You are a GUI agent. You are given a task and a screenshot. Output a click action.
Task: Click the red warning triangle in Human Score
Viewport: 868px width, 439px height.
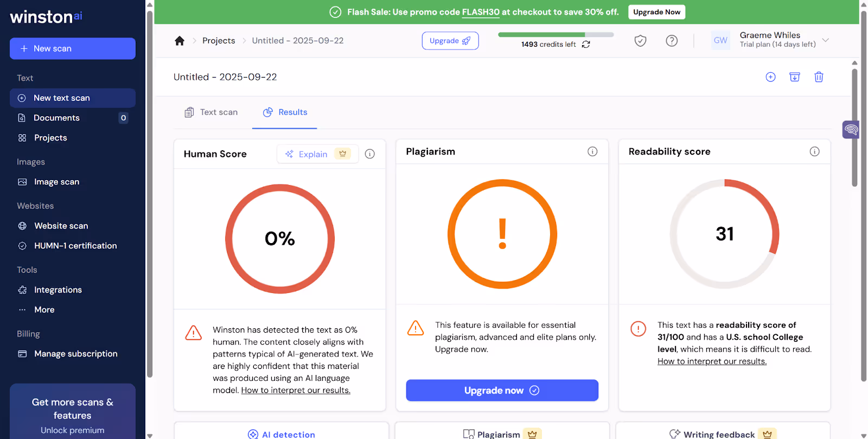pyautogui.click(x=194, y=333)
